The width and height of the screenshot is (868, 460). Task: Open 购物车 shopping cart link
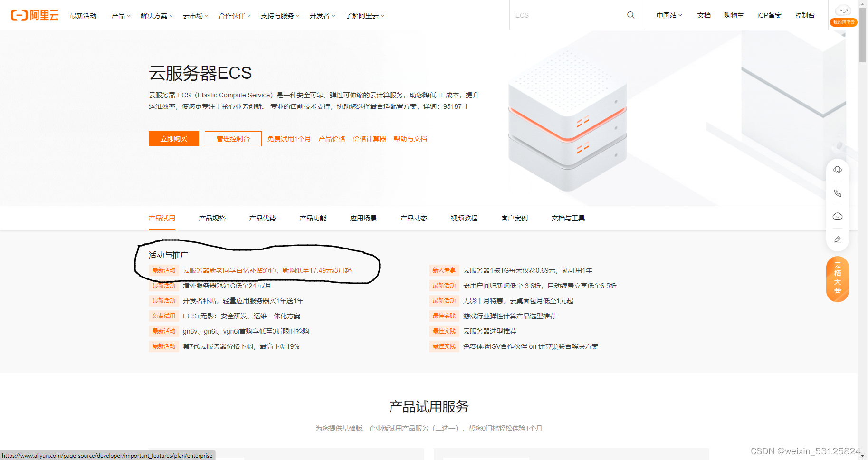[734, 15]
